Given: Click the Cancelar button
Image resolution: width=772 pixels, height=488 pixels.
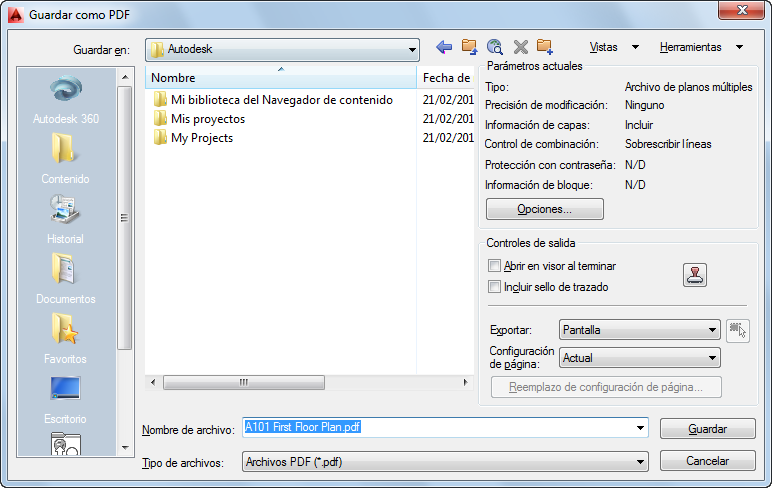Looking at the screenshot, I should 708,461.
